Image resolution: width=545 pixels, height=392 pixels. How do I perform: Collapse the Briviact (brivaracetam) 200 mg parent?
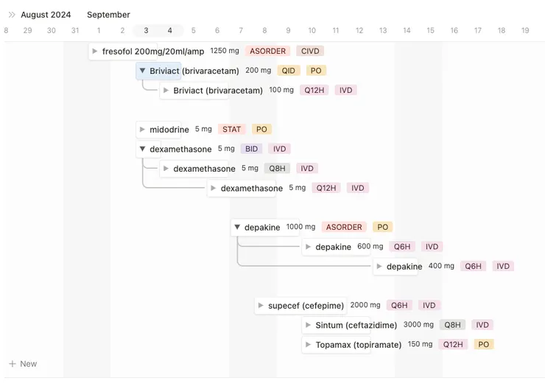(x=142, y=71)
